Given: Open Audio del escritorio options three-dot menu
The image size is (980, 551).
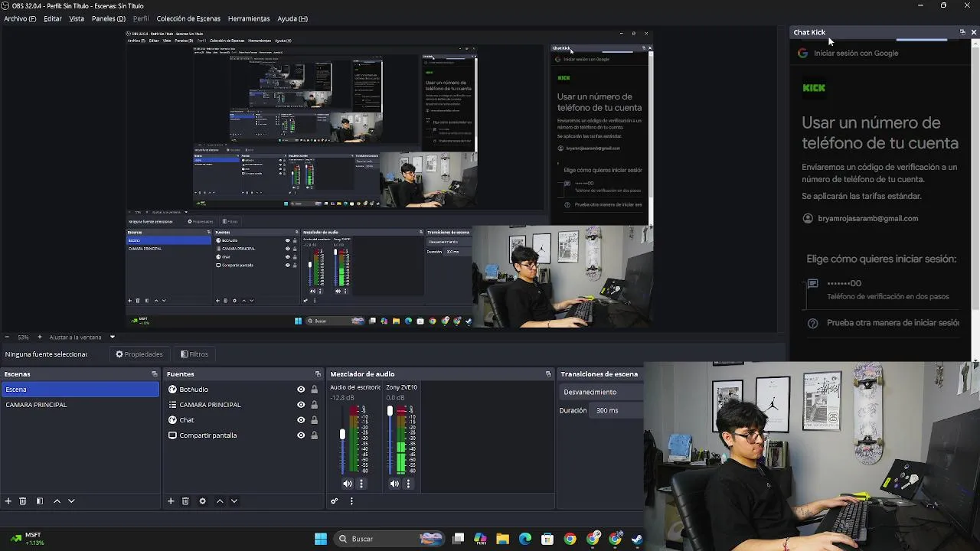Looking at the screenshot, I should point(361,484).
